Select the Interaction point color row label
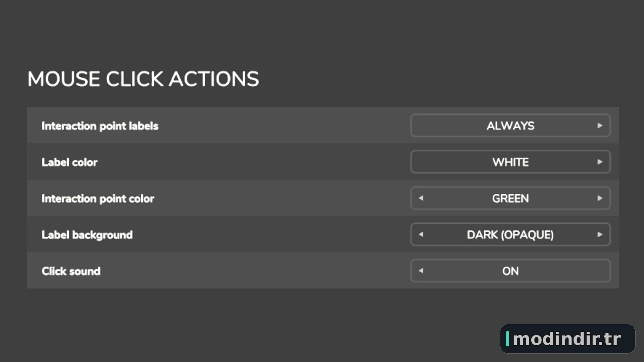Screen dimensions: 644x362 98,198
